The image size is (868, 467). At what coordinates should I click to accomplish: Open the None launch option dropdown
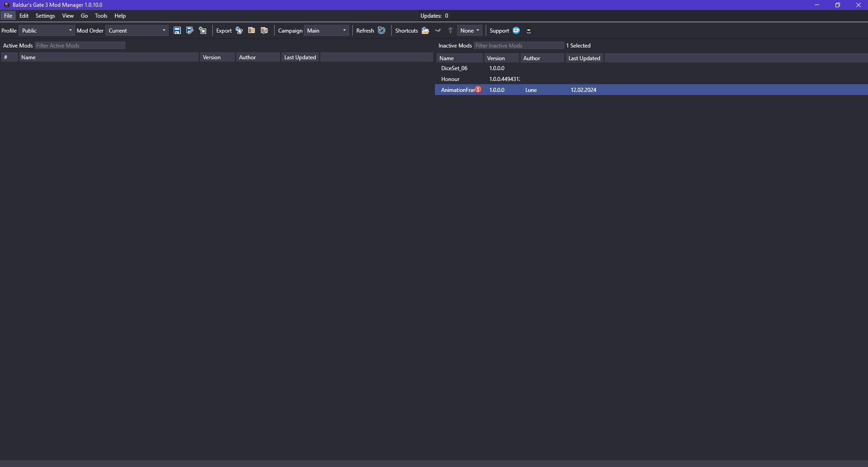point(470,30)
